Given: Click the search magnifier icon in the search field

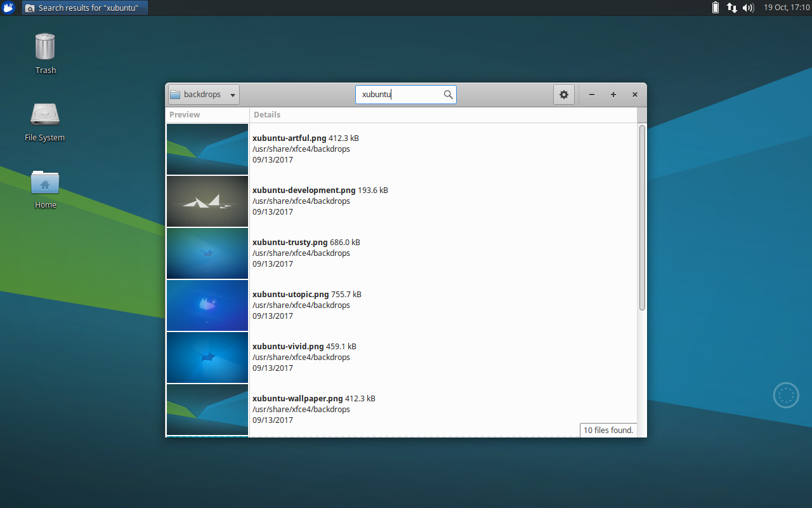Looking at the screenshot, I should [x=448, y=94].
